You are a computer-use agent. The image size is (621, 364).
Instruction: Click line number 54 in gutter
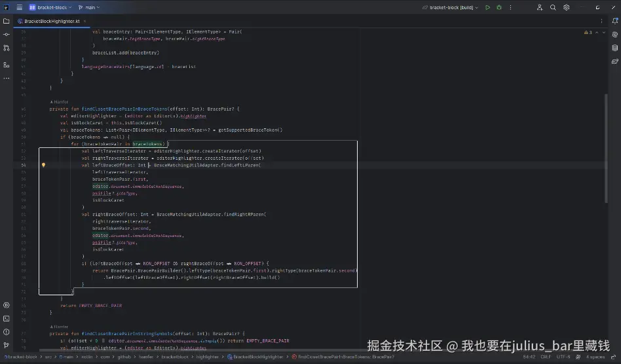tap(24, 165)
